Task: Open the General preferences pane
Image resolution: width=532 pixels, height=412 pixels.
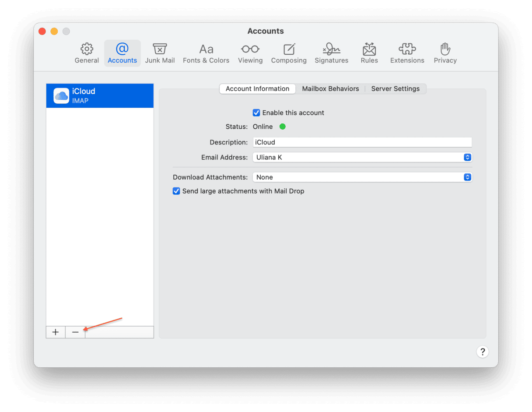Action: coord(87,53)
